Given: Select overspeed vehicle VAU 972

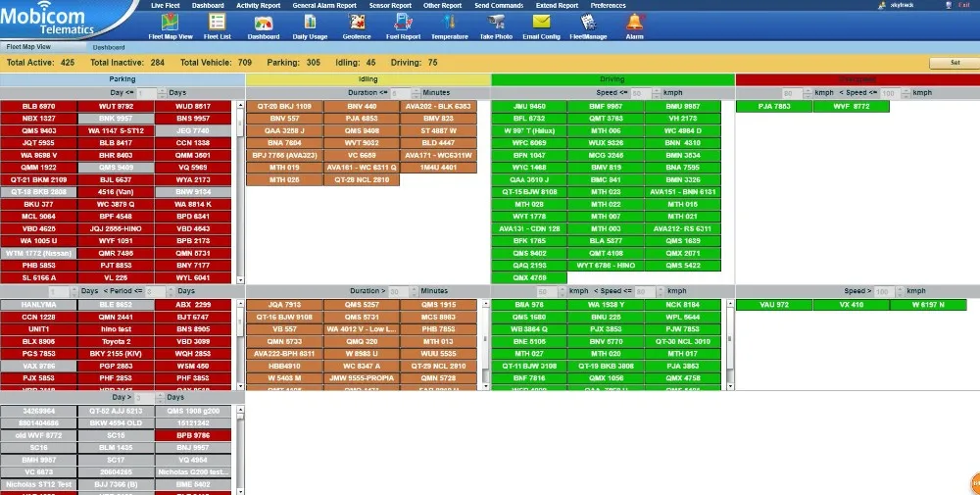Looking at the screenshot, I should click(x=774, y=305).
